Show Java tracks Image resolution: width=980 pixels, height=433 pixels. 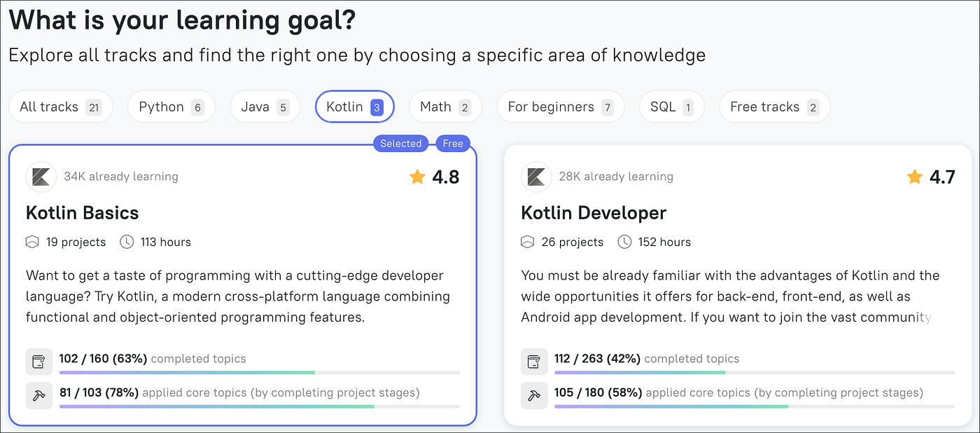click(x=265, y=107)
